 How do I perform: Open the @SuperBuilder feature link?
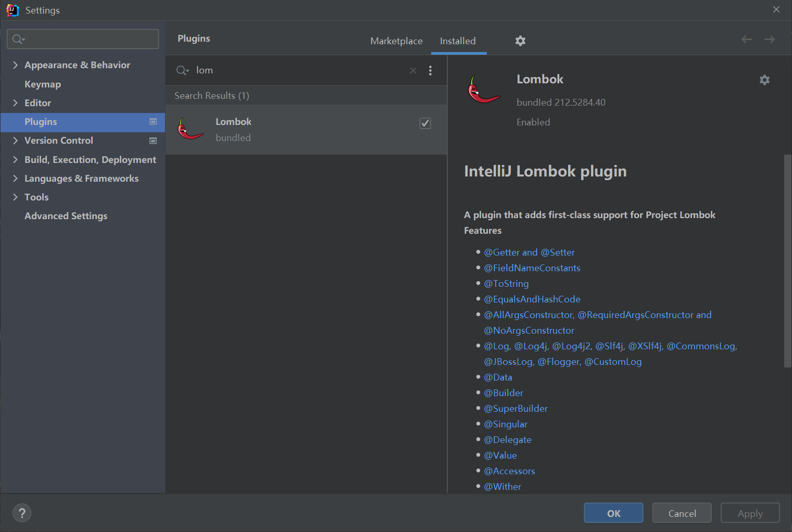pyautogui.click(x=516, y=408)
